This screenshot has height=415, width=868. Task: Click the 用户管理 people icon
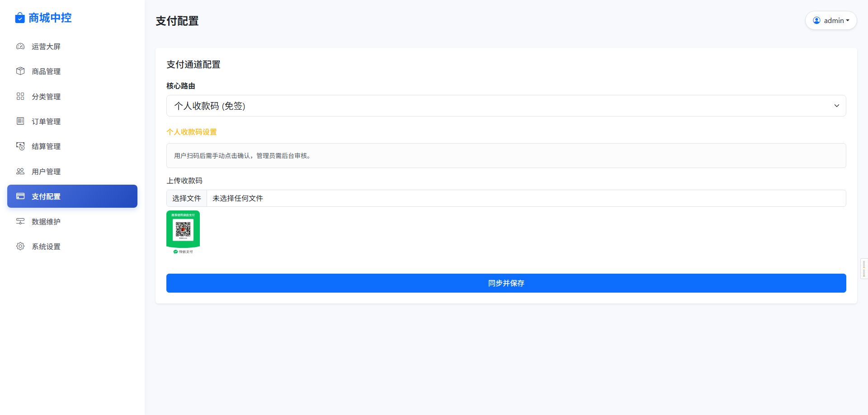(x=20, y=171)
